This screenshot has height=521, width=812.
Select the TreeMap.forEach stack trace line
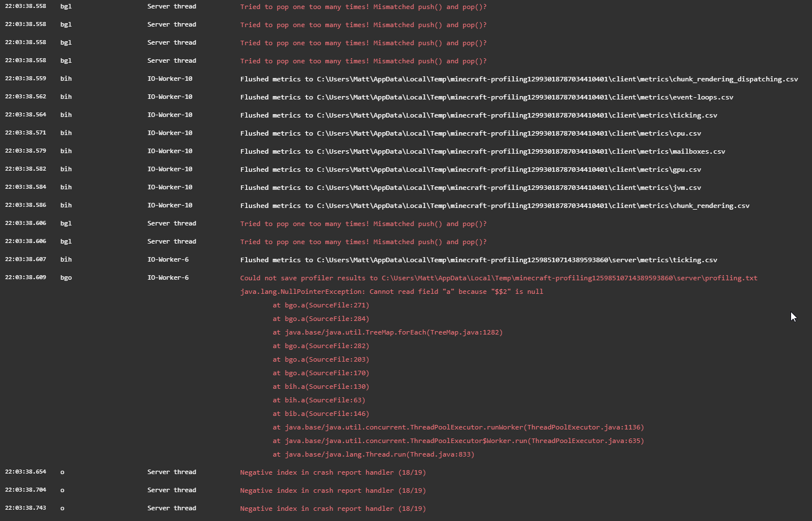pyautogui.click(x=387, y=332)
